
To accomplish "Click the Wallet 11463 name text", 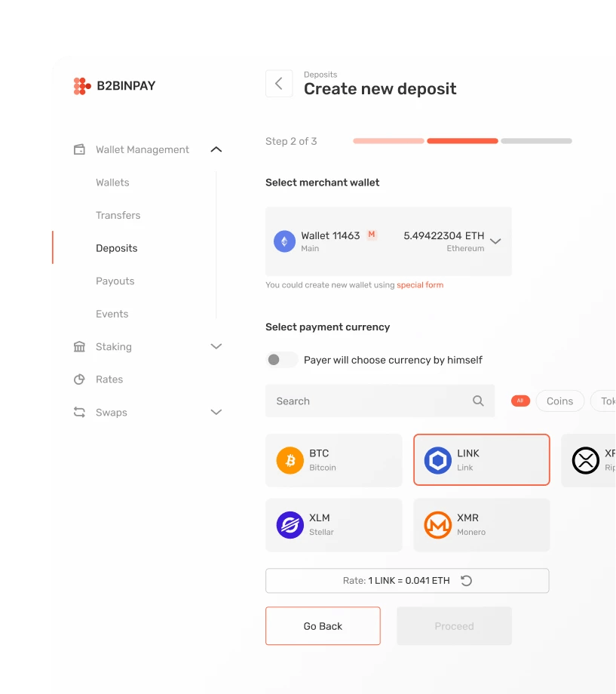I will 330,235.
